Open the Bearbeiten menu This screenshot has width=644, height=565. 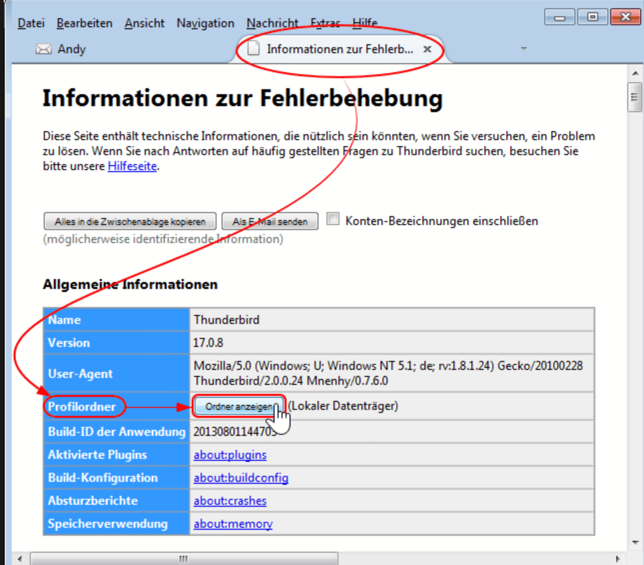tap(84, 23)
